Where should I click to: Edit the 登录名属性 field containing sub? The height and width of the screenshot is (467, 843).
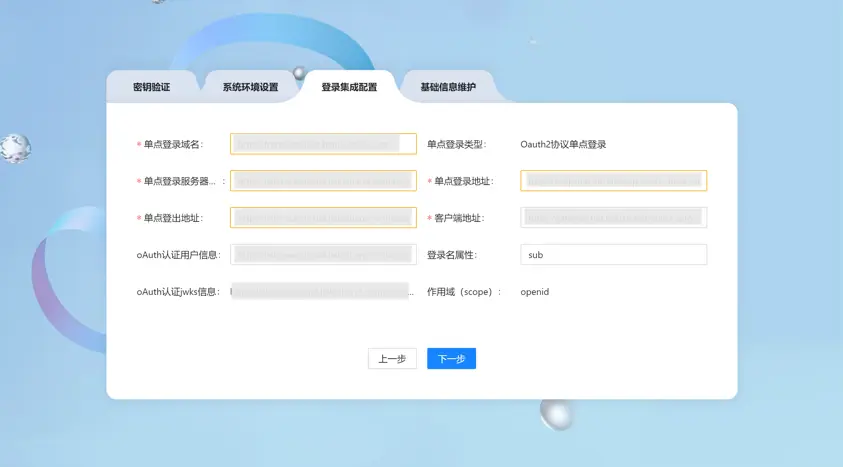coord(613,255)
